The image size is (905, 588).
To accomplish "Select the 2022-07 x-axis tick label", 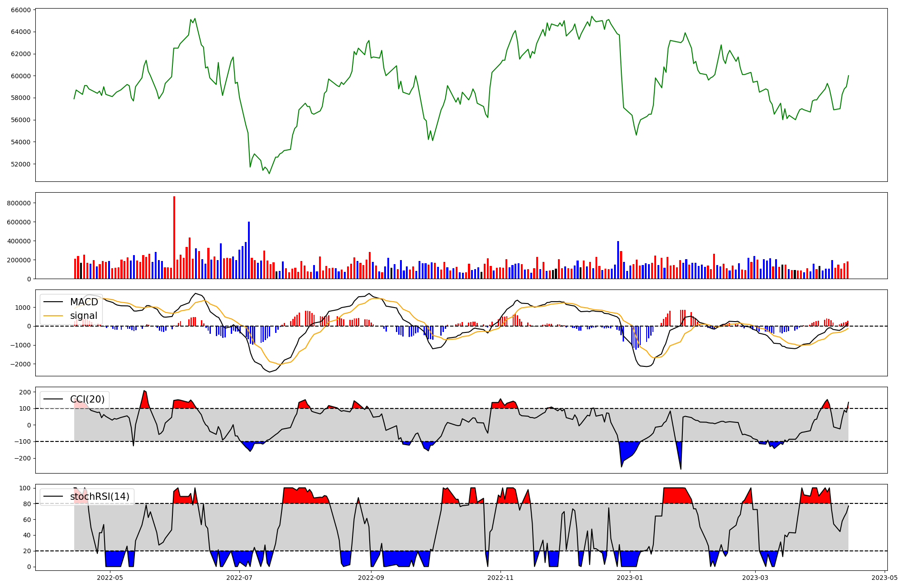I will 239,577.
